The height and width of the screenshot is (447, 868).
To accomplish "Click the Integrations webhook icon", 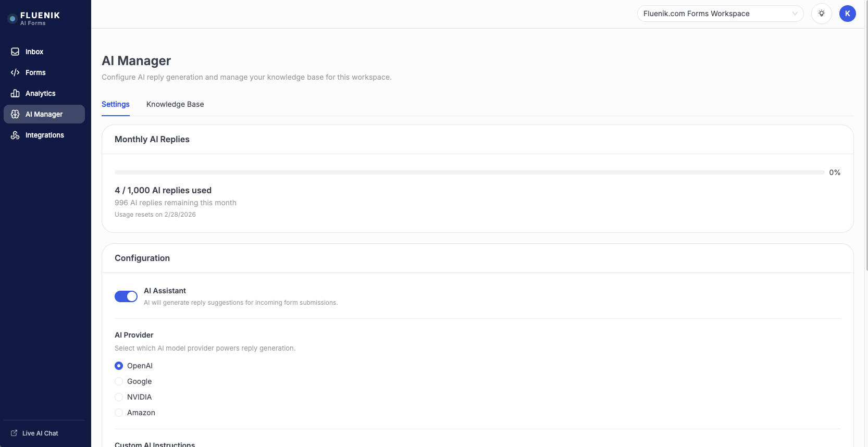I will coord(15,135).
